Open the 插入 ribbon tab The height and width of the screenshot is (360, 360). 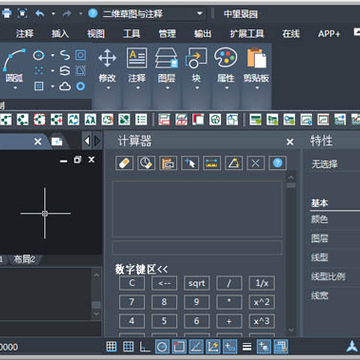[x=60, y=34]
